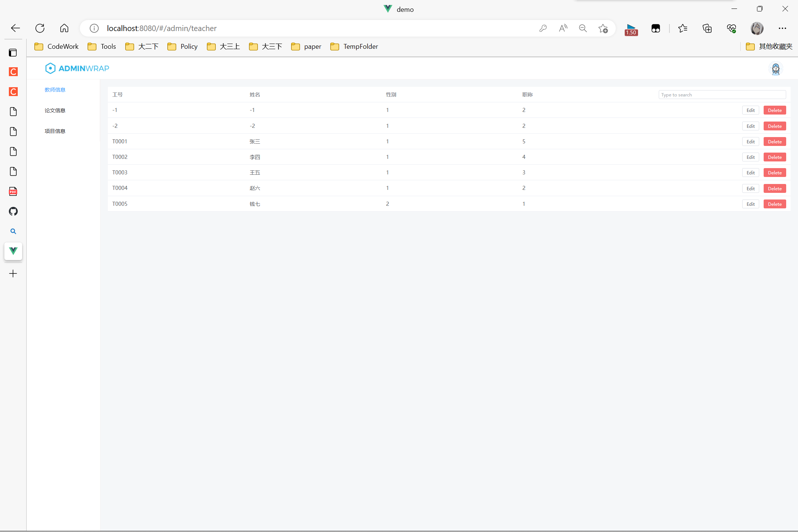This screenshot has width=798, height=532.
Task: Add this page to favorites via star icon
Action: point(603,28)
